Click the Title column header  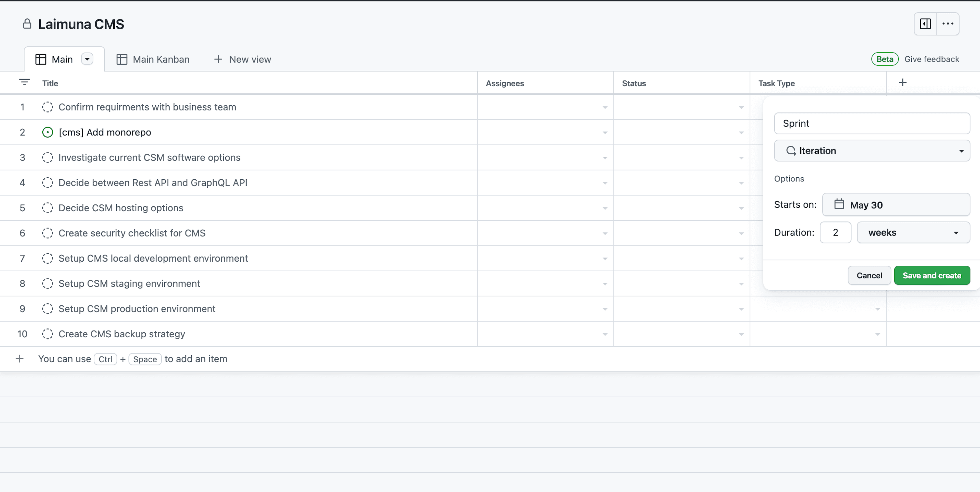50,83
